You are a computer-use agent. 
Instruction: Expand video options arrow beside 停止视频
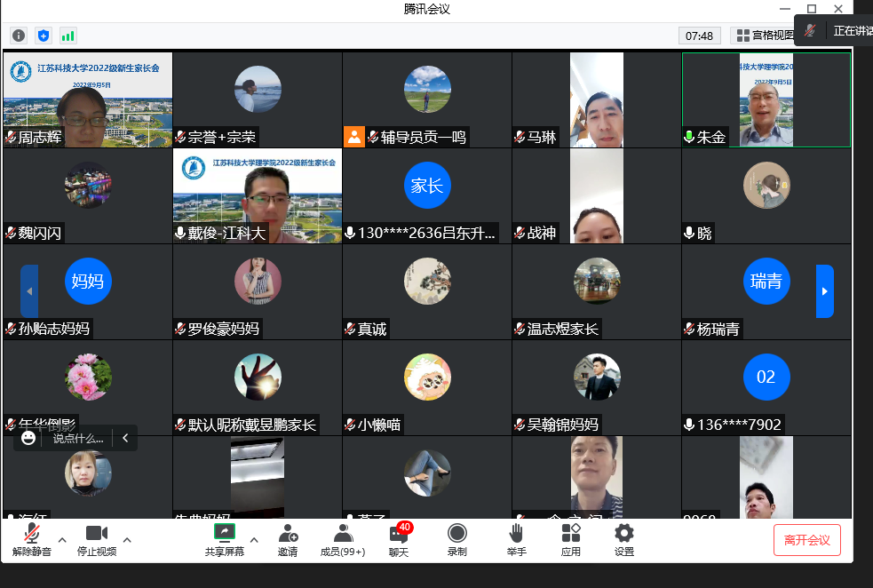tap(127, 539)
